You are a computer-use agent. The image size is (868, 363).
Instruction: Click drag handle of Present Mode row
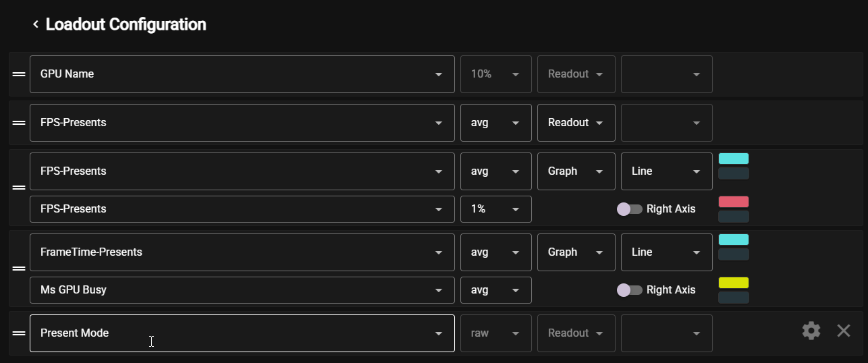19,333
